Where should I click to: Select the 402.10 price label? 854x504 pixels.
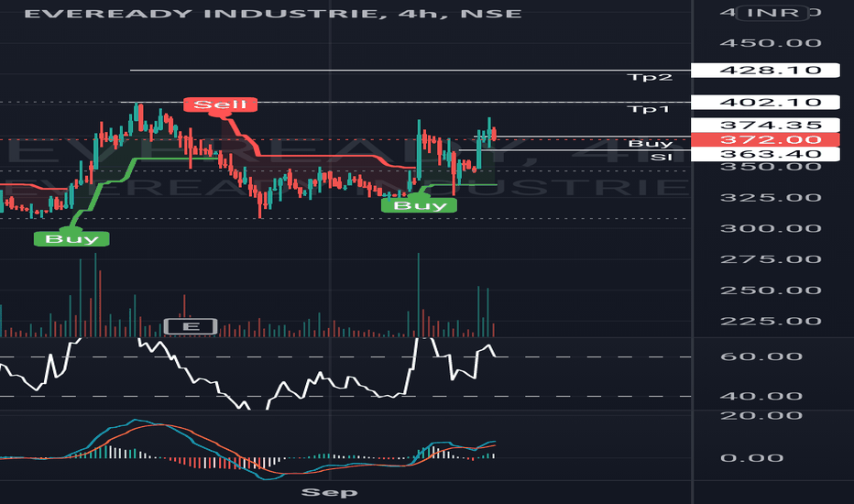[x=765, y=103]
